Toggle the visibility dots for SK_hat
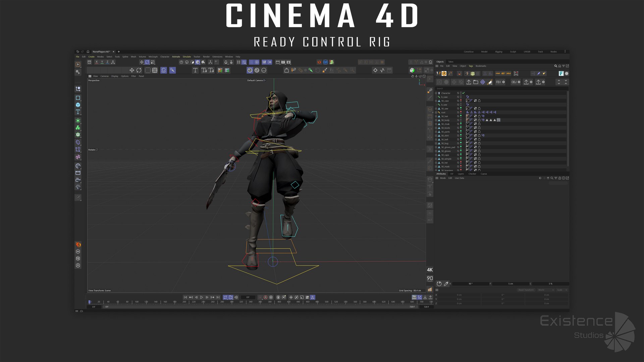This screenshot has width=644, height=362. click(x=461, y=163)
